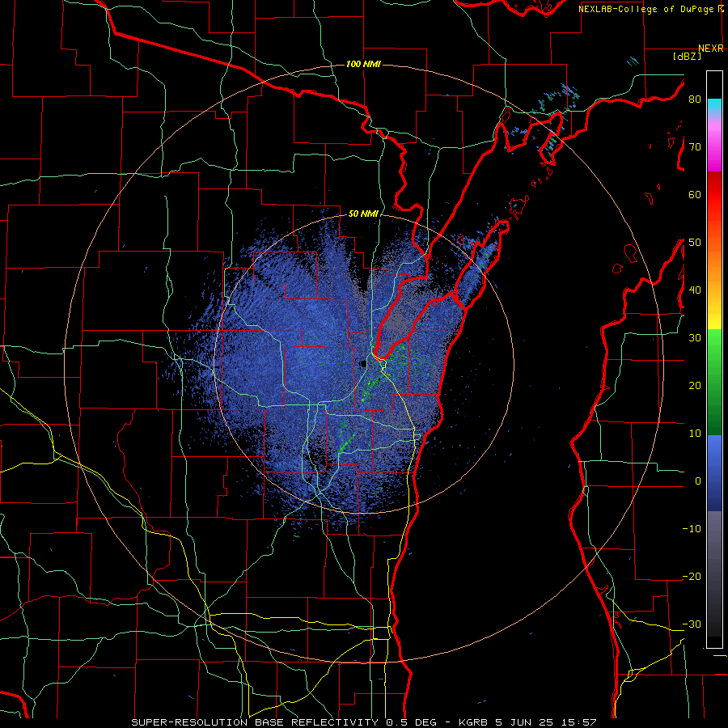Pick the green band of the dBZ color bar
This screenshot has height=728, width=728.
714,383
